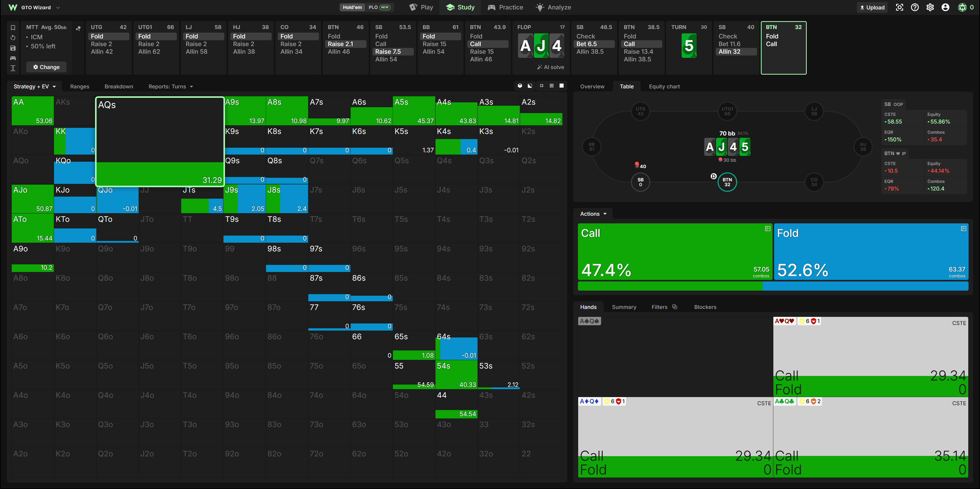
Task: Switch to the Ranges tab
Action: [80, 86]
